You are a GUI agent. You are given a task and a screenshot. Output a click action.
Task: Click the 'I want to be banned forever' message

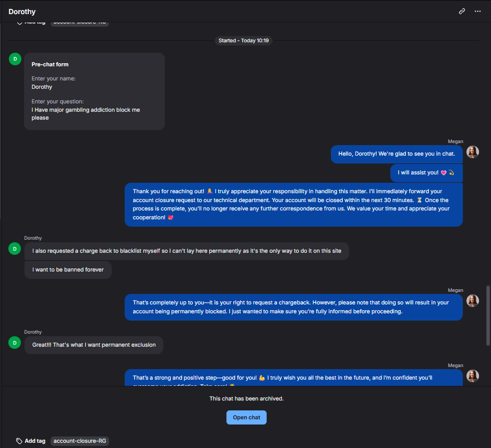(x=68, y=270)
